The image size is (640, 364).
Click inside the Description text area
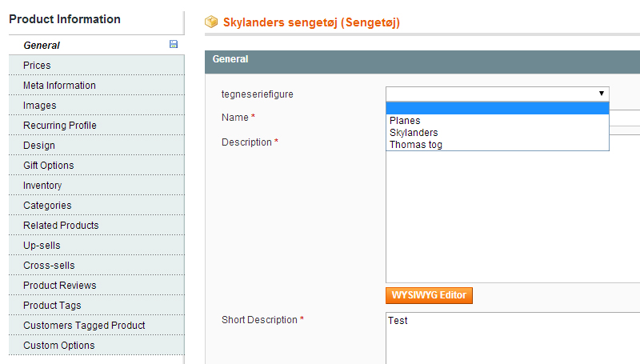(x=513, y=216)
